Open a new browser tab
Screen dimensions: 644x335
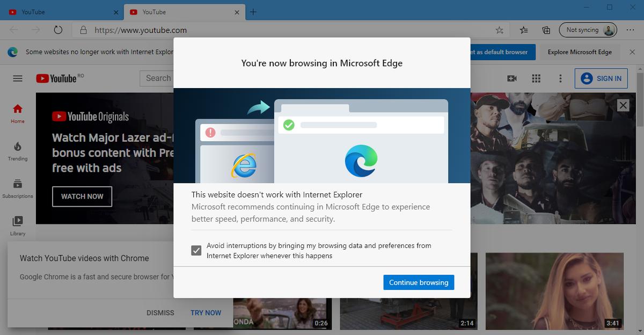coord(253,12)
